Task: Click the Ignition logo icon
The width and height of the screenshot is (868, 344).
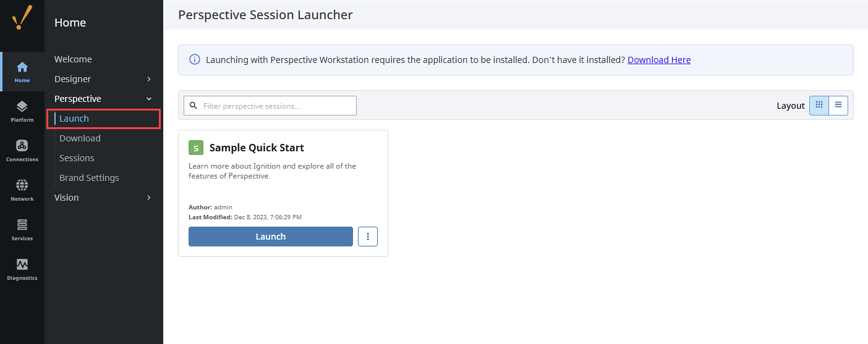Action: coord(22,18)
